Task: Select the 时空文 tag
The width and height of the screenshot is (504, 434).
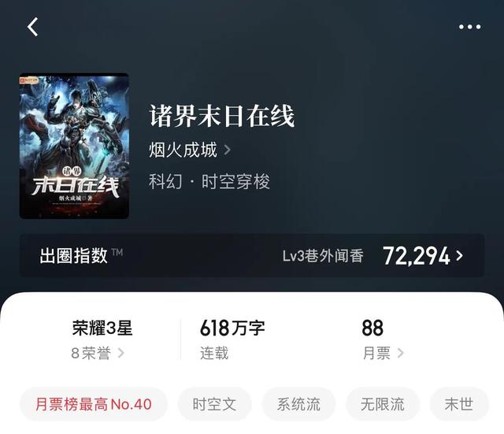Action: pyautogui.click(x=215, y=404)
